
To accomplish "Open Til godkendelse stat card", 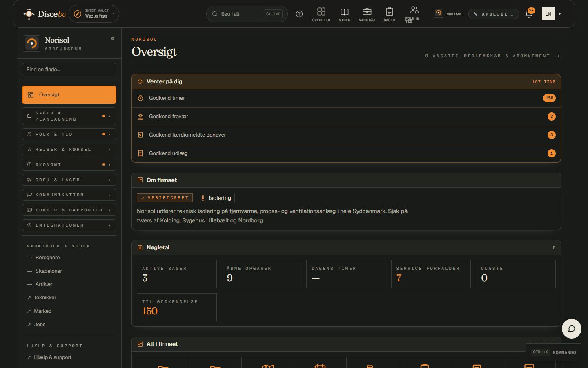I will tap(177, 307).
